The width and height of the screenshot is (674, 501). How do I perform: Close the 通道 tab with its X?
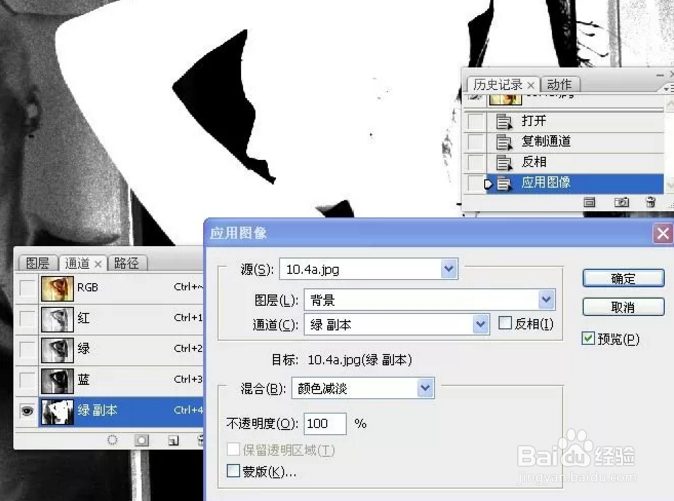tap(98, 264)
